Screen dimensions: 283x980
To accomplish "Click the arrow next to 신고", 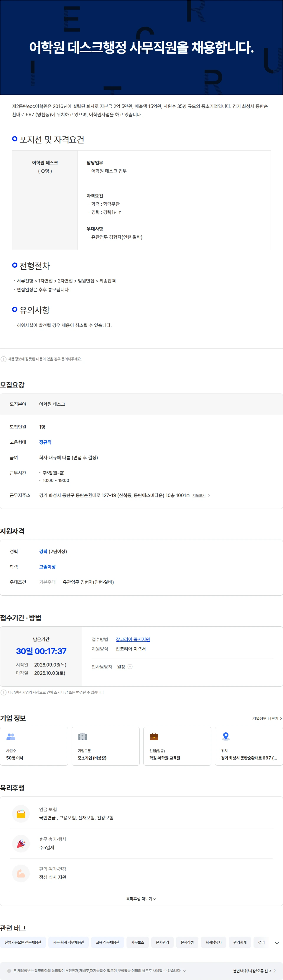I will (x=275, y=971).
